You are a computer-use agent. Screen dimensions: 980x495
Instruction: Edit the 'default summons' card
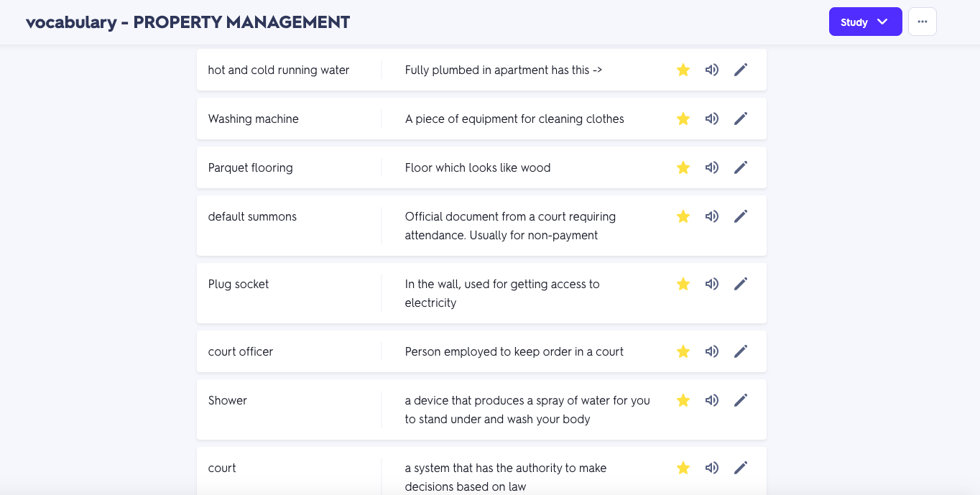[x=741, y=216]
